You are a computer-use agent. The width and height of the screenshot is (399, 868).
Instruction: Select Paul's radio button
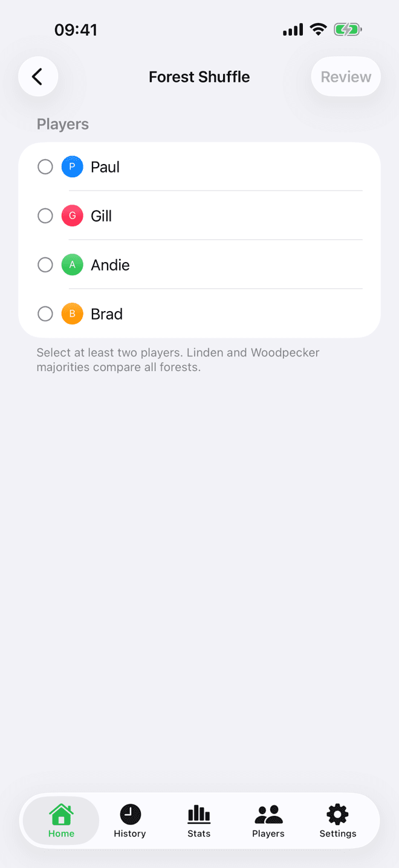pyautogui.click(x=45, y=166)
